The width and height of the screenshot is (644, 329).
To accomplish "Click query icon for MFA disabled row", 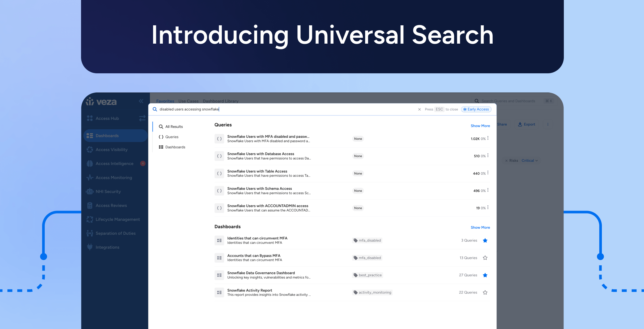I will coord(219,139).
